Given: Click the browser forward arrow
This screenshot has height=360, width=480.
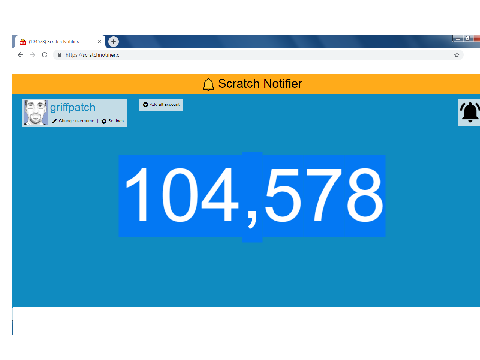Looking at the screenshot, I should point(32,55).
